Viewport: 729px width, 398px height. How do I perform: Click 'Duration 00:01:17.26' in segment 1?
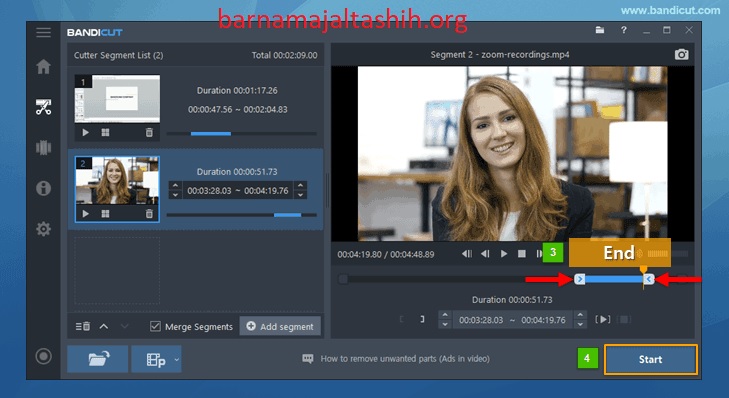[x=237, y=90]
